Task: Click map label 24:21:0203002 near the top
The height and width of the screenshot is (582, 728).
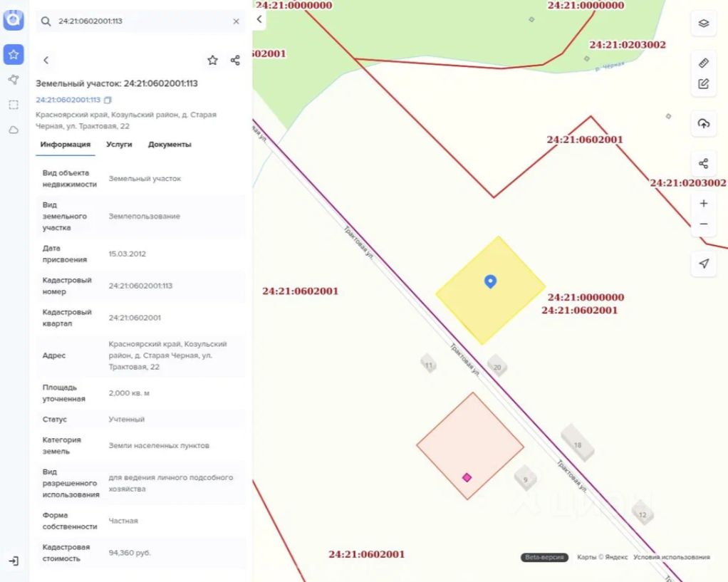Action: click(x=628, y=45)
